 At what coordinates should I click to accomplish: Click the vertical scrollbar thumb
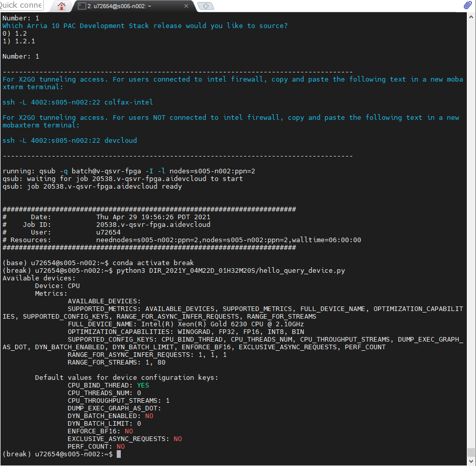[471, 452]
